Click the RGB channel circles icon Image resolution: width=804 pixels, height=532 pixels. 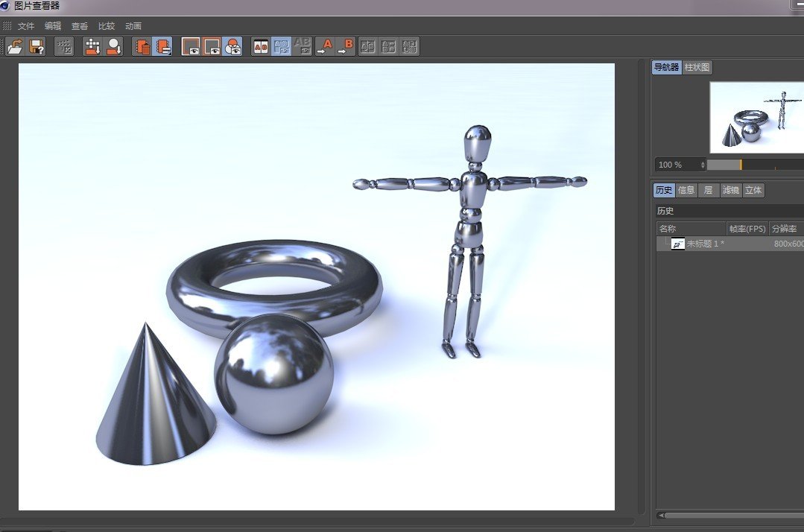232,47
